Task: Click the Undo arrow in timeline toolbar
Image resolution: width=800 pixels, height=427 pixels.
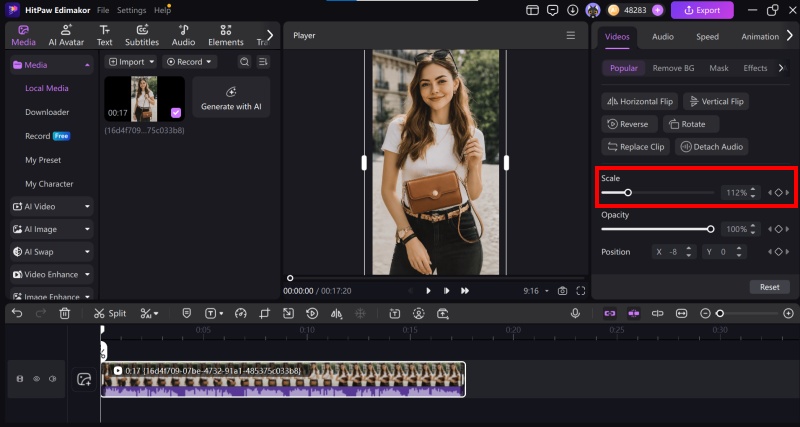Action: coord(17,313)
